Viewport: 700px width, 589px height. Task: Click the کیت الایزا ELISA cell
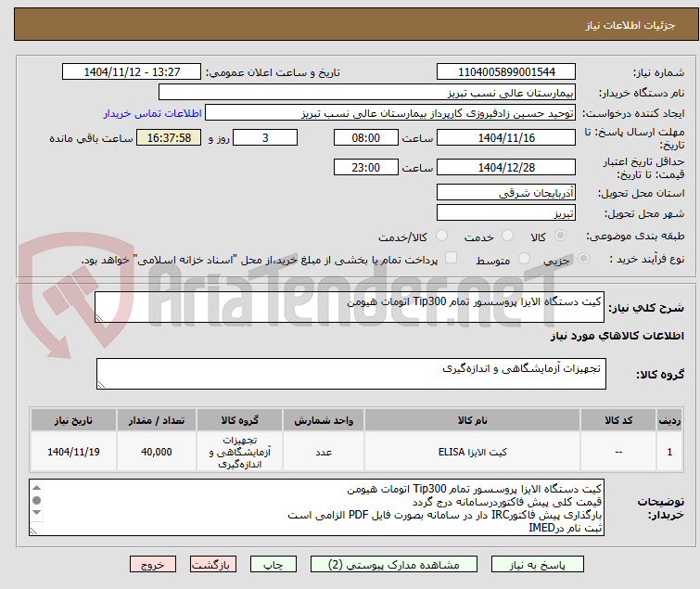(472, 452)
